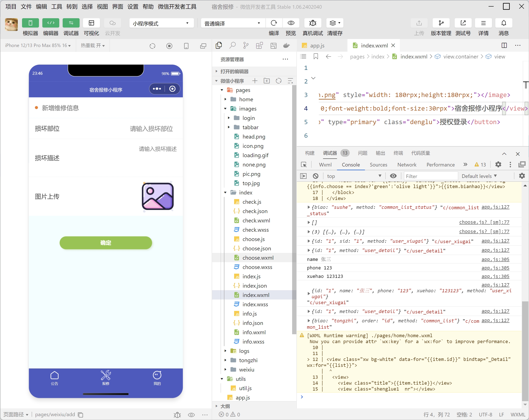Open the source control branch icon
Image resolution: width=529 pixels, height=420 pixels.
pos(246,45)
